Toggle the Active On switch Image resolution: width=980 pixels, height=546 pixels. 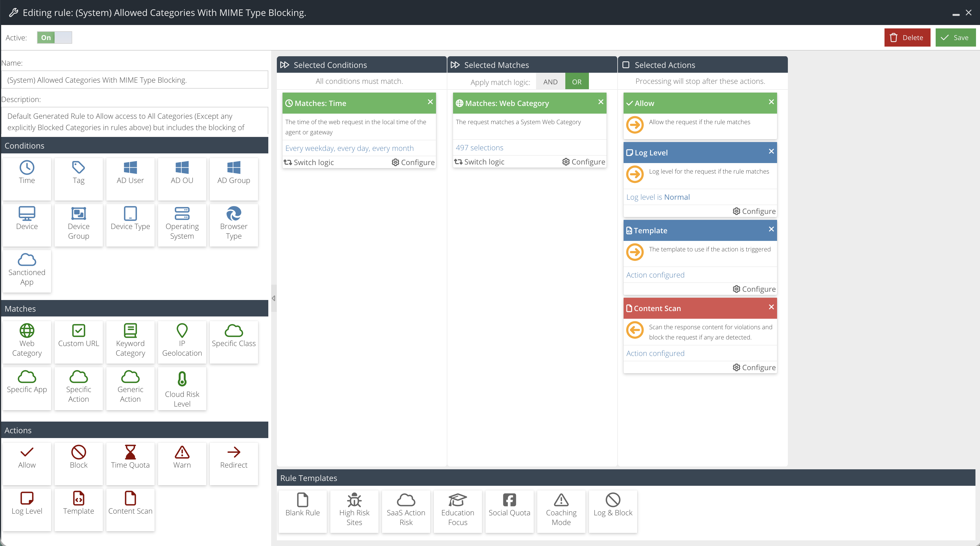click(54, 38)
